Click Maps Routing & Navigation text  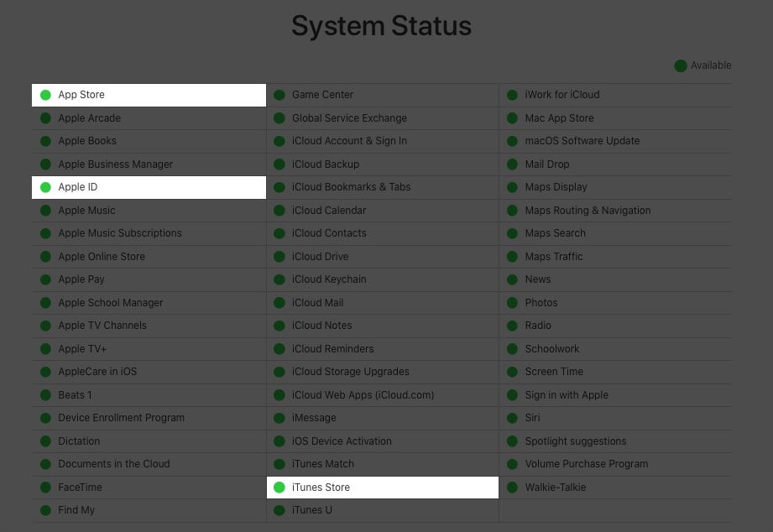588,211
